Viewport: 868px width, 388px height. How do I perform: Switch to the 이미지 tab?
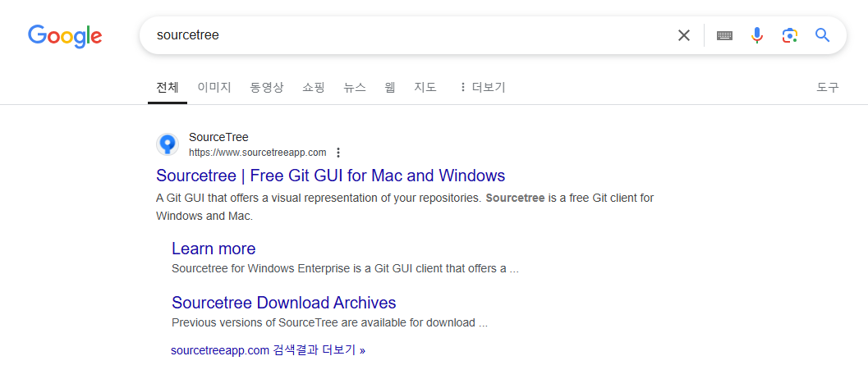pyautogui.click(x=214, y=87)
